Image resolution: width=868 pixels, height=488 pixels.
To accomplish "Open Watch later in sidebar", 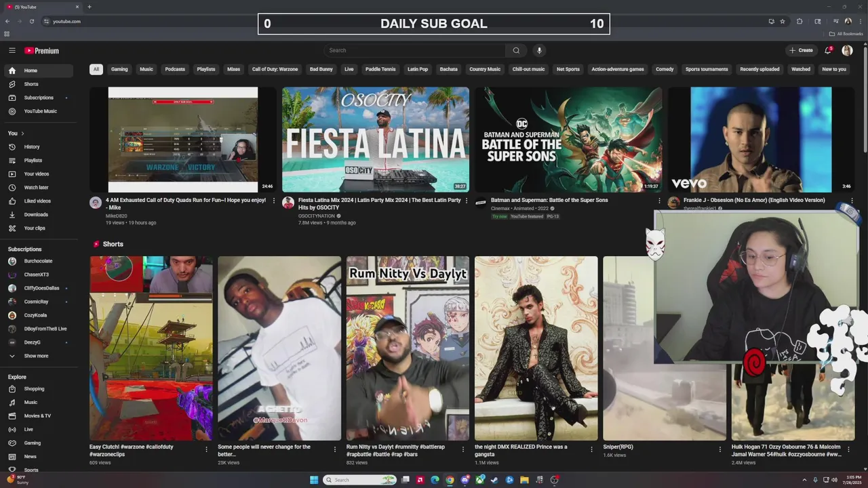I will [x=38, y=187].
